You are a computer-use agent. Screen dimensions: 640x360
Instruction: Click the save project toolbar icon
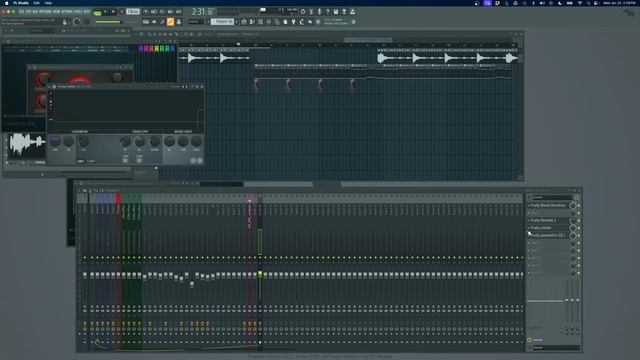(336, 11)
